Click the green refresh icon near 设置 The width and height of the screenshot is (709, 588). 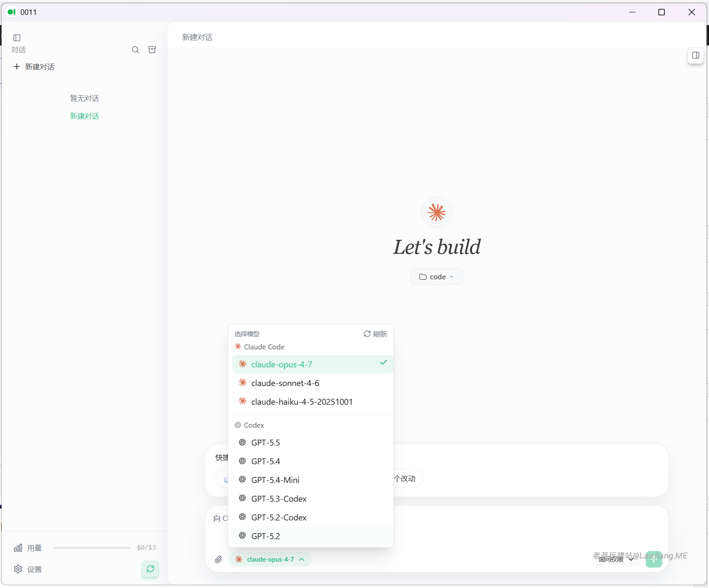click(150, 569)
